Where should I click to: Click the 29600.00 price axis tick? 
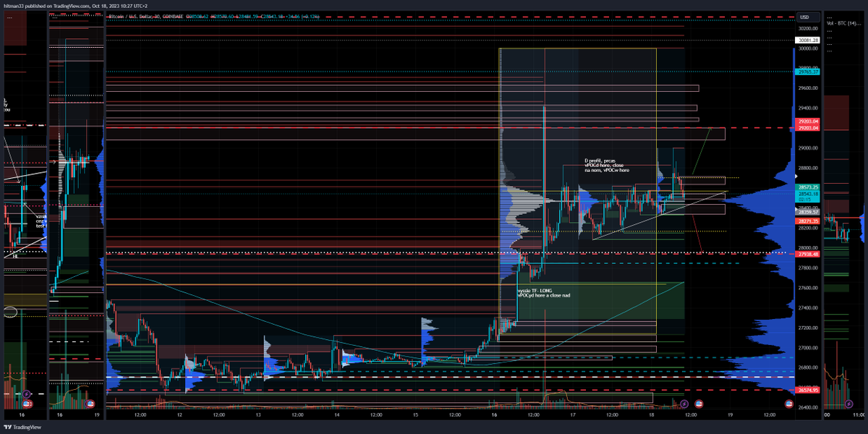pyautogui.click(x=807, y=88)
